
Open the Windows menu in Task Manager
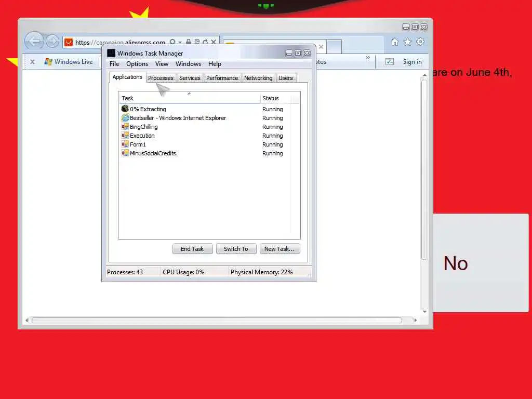point(188,64)
